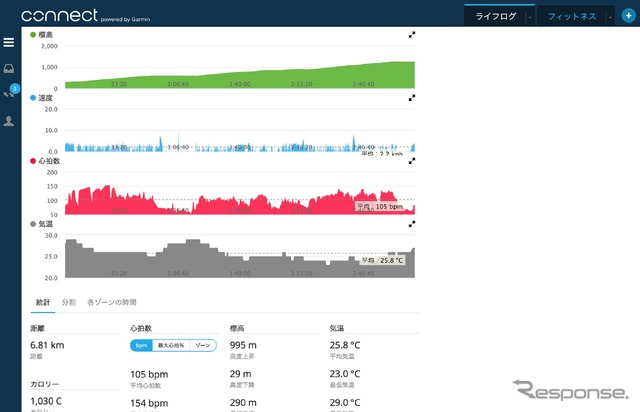The image size is (640, 412).
Task: Switch heart rate display to 最大心拍%
Action: coord(172,345)
